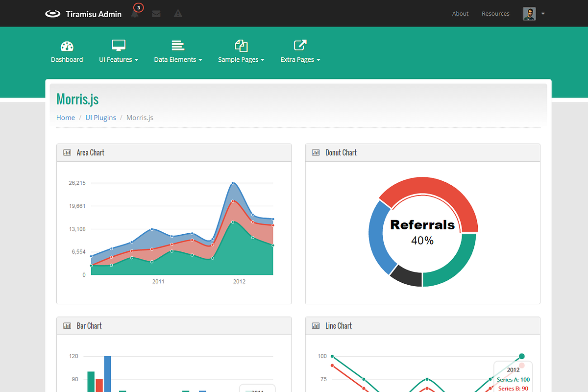Screen dimensions: 588x392
Task: Click the 40% value in the donut
Action: 422,241
